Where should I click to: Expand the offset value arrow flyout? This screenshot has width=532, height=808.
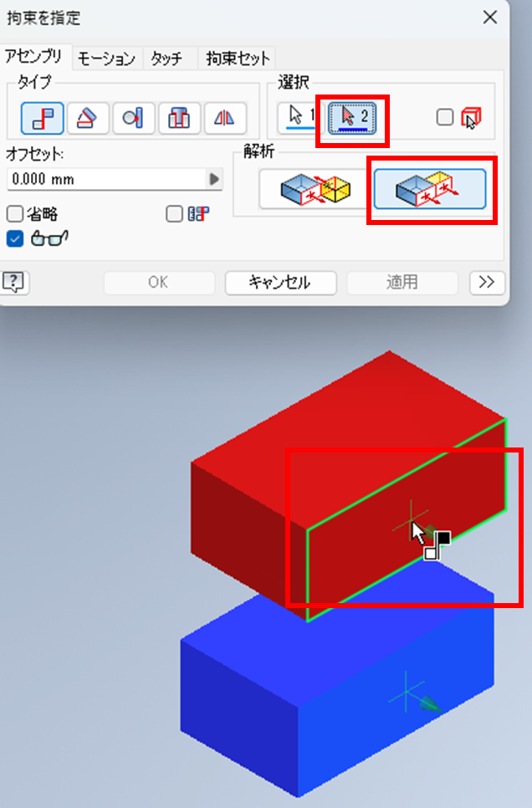pyautogui.click(x=214, y=179)
